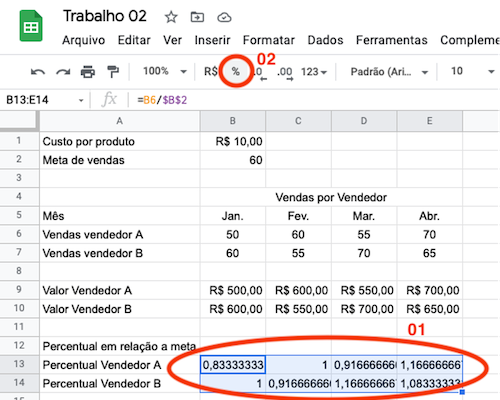Click the blue selection fill handle

coord(462,392)
